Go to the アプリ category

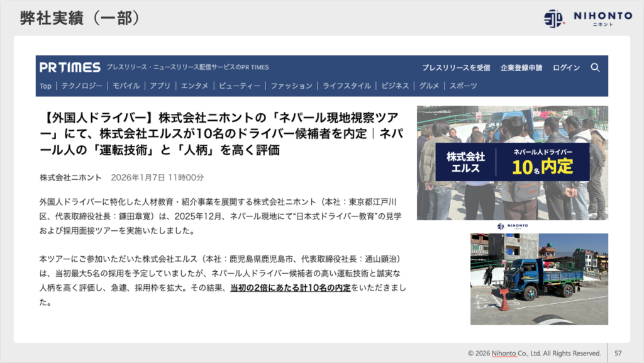(x=160, y=86)
